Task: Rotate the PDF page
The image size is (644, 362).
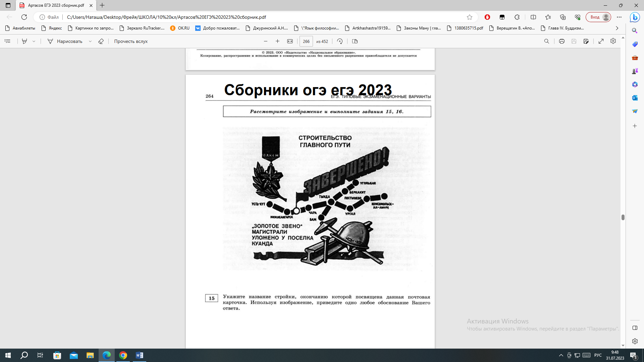Action: point(340,41)
